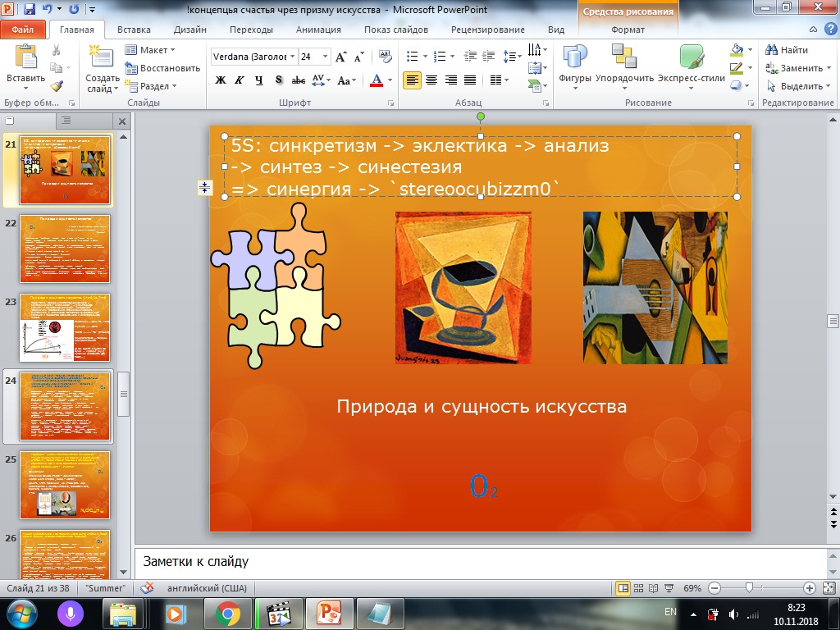Center the text in the paragraph
Viewport: 840px width, 630px height.
click(x=431, y=80)
